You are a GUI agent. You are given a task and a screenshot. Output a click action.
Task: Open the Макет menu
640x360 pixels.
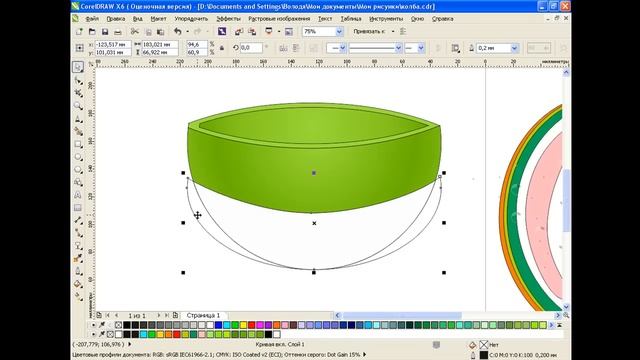point(158,19)
